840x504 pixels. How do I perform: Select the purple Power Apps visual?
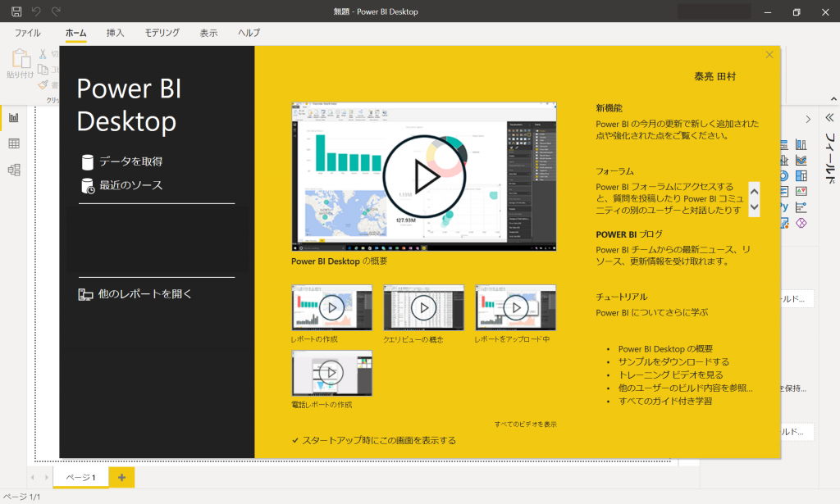pyautogui.click(x=801, y=223)
